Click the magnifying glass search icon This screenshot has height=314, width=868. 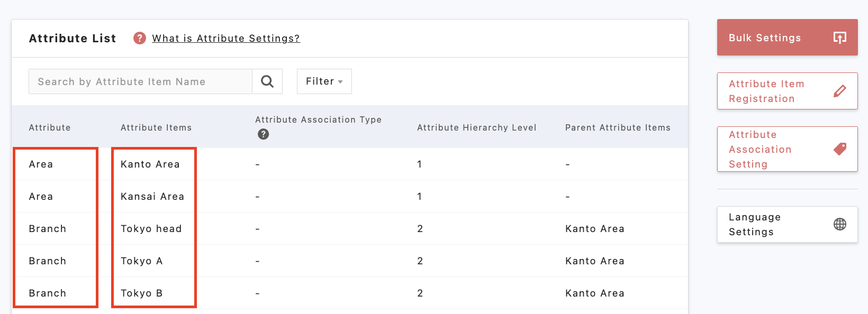click(267, 81)
